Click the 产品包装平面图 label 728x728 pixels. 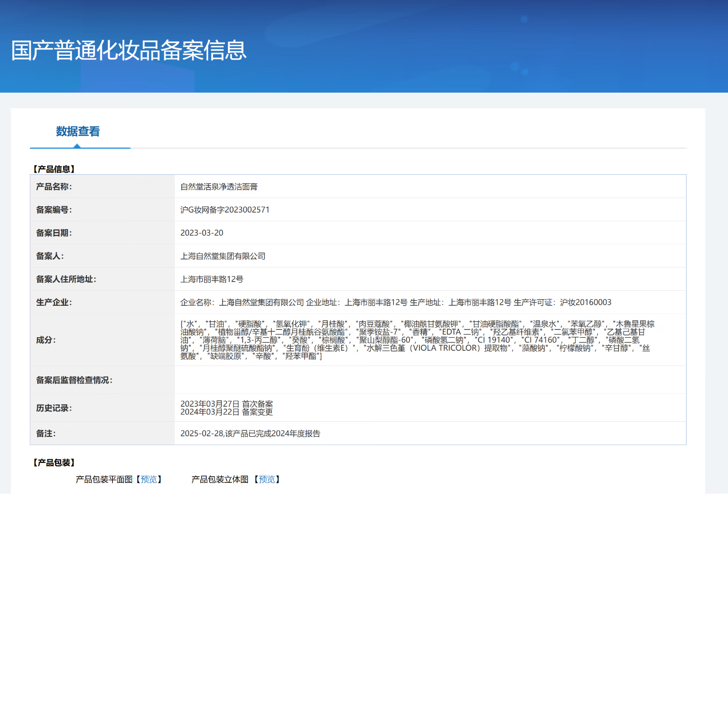[x=104, y=480]
